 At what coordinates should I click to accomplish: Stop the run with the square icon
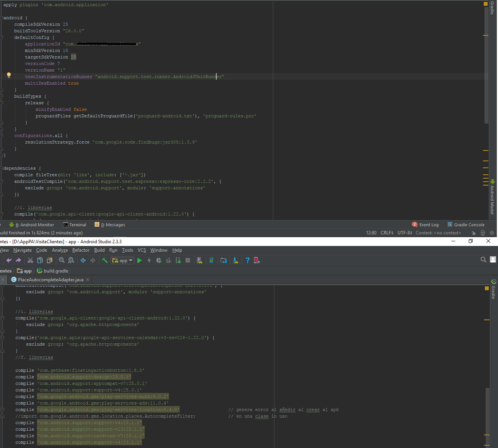tap(188, 261)
